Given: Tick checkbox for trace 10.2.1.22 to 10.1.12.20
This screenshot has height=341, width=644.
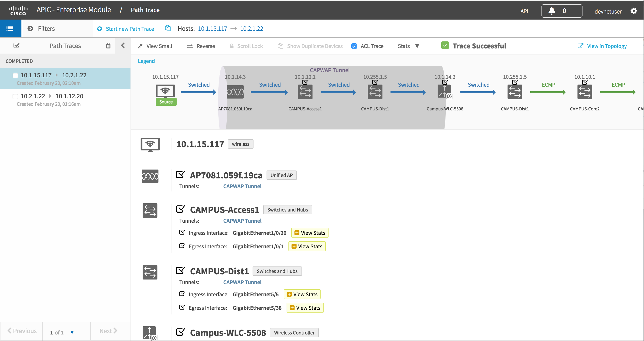Looking at the screenshot, I should click(16, 96).
